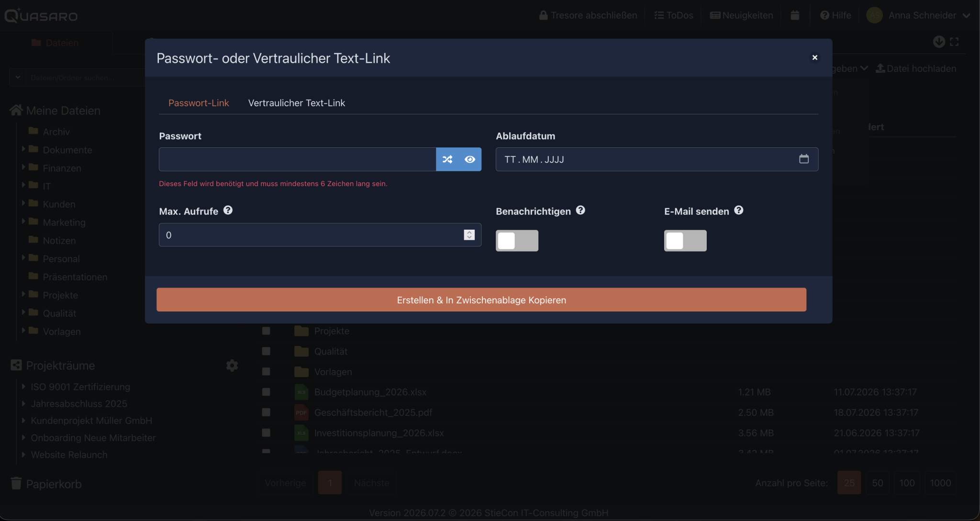980x521 pixels.
Task: Check the box for Investitionsplanung_2026.xlsx
Action: [267, 433]
